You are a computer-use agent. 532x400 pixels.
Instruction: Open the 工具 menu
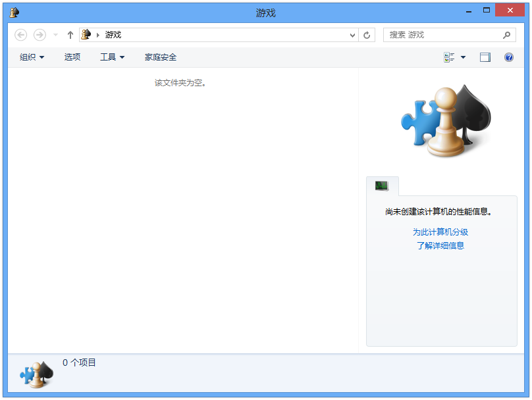[113, 57]
